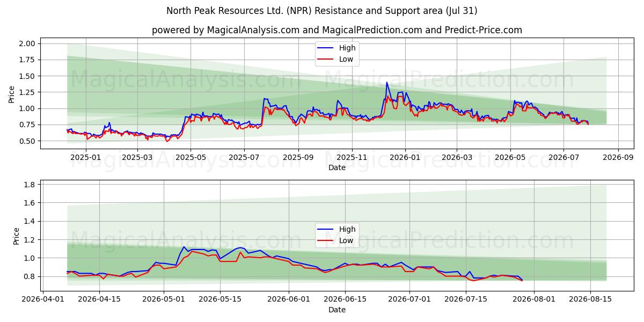Click the 2025-11 tick label on top x-axis
Screen dimensions: 644x322
click(352, 158)
